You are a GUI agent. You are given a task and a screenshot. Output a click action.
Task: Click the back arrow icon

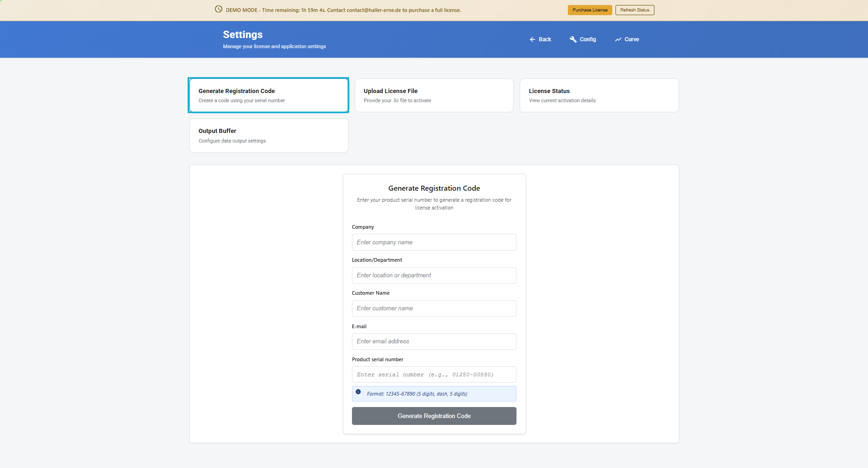(x=533, y=39)
